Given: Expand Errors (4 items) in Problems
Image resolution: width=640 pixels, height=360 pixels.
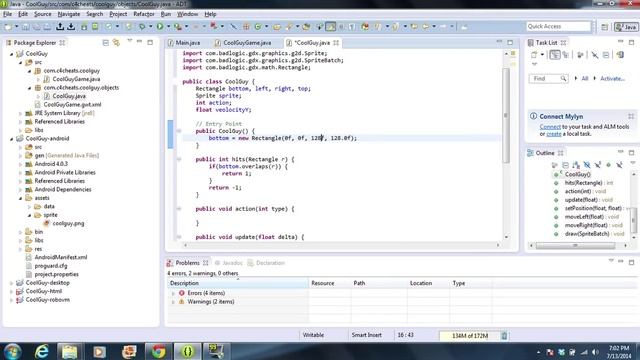Looking at the screenshot, I should 173,293.
